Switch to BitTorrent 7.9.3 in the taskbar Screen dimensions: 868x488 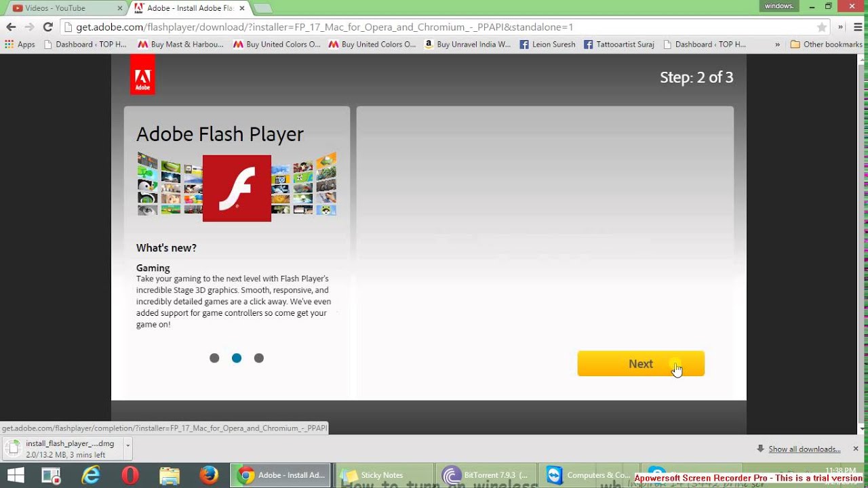(487, 475)
